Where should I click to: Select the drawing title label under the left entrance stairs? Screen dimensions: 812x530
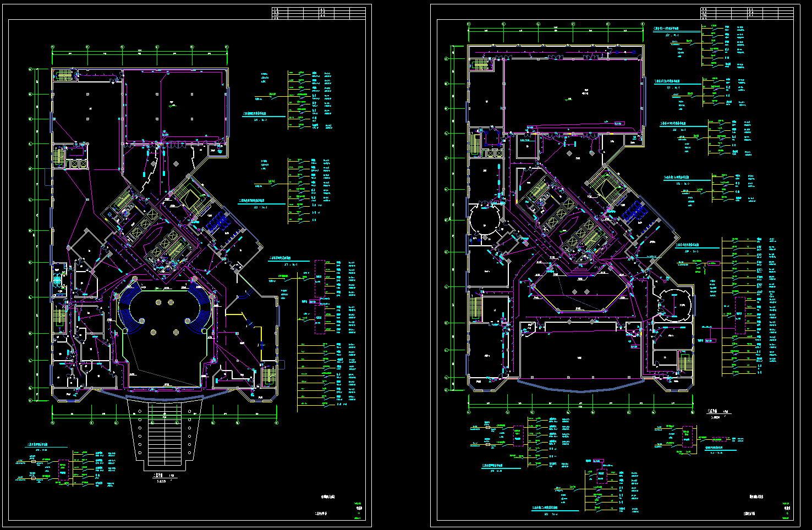coord(163,477)
